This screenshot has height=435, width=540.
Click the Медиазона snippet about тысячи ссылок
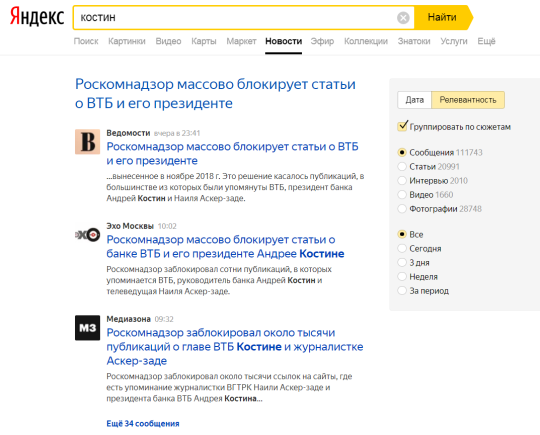229,387
